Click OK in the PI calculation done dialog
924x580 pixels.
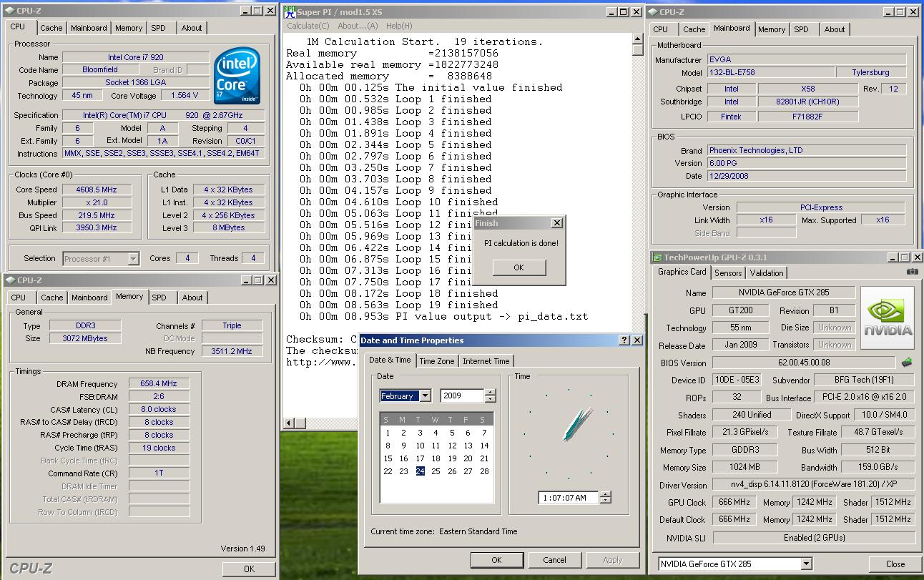pos(518,267)
